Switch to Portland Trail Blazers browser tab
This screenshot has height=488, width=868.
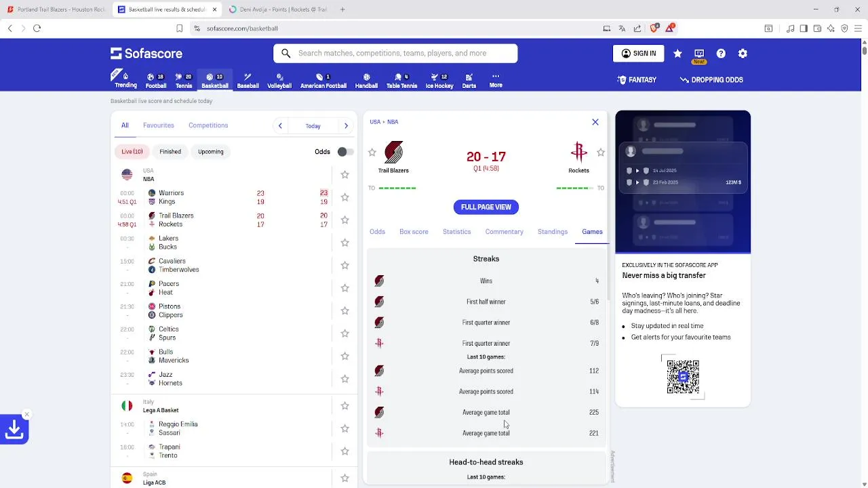(56, 9)
